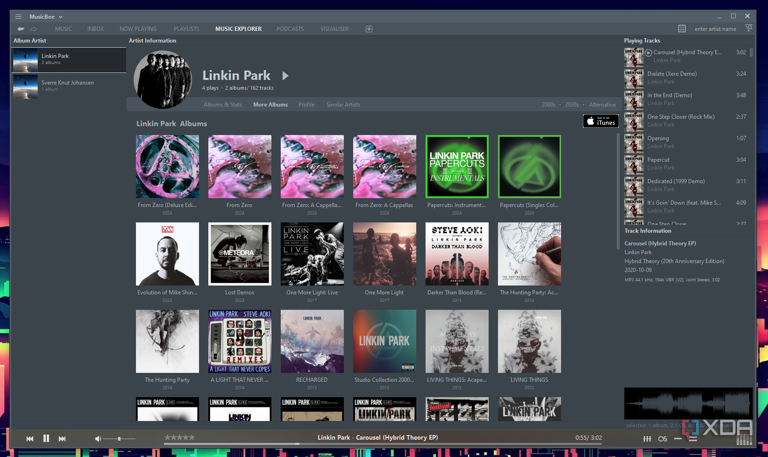The image size is (768, 457).
Task: Select the Papercut track
Action: pos(686,163)
